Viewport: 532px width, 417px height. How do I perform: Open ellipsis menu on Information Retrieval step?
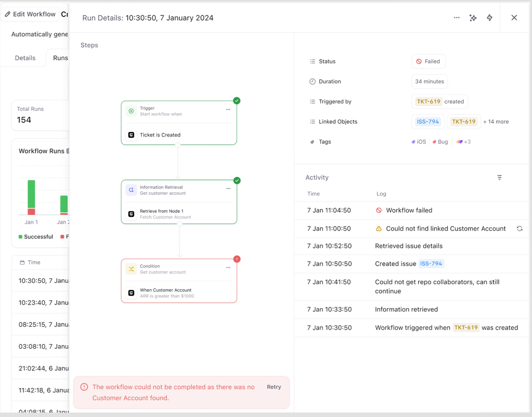(x=228, y=188)
